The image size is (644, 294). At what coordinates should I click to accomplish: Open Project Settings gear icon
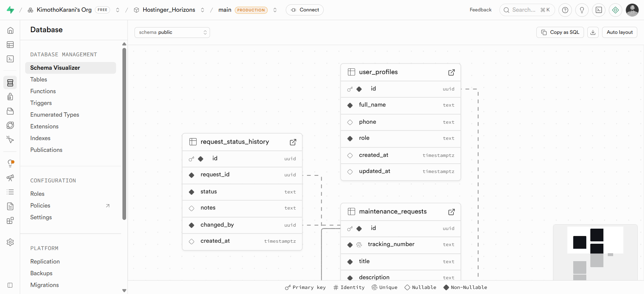[10, 242]
